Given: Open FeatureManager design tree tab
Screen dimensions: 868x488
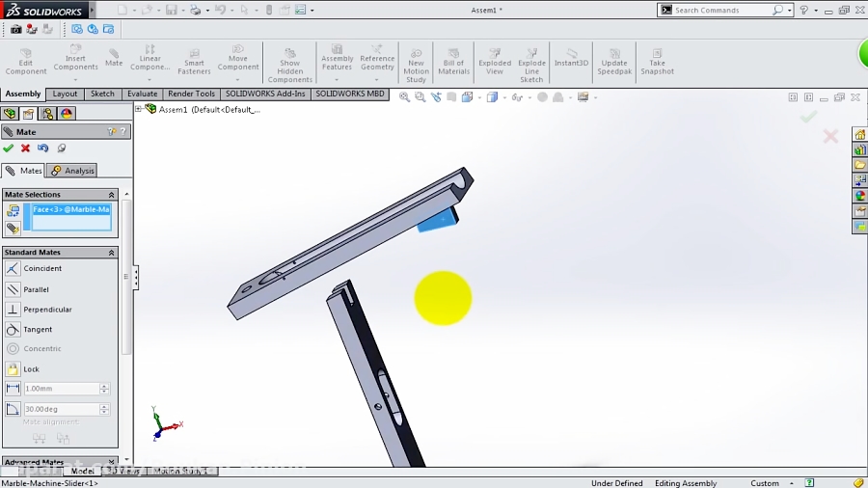Looking at the screenshot, I should pyautogui.click(x=10, y=114).
